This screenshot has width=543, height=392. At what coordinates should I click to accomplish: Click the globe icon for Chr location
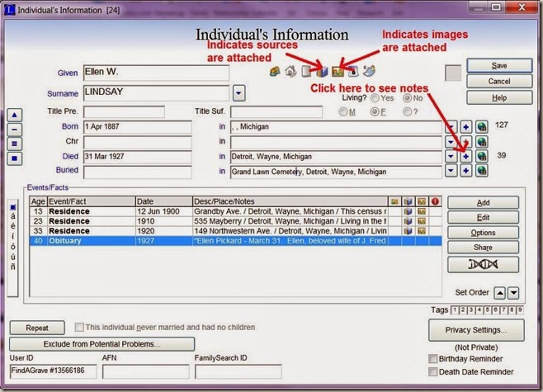click(482, 142)
